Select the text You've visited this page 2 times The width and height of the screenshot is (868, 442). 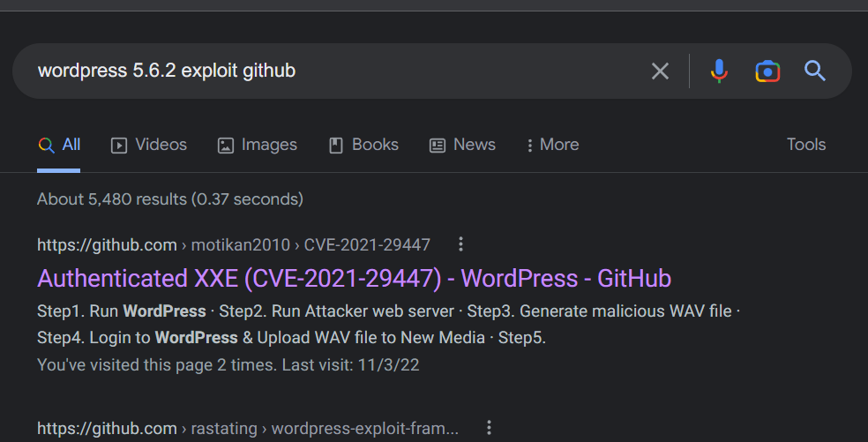(x=157, y=365)
